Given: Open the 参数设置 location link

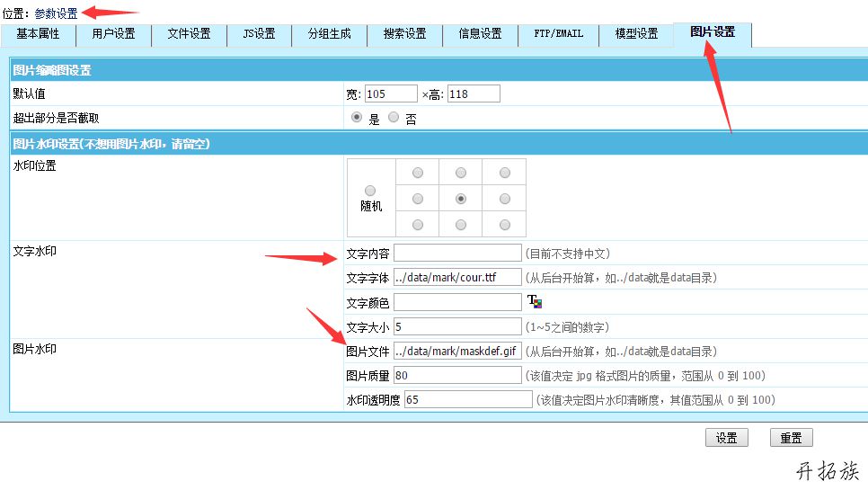Looking at the screenshot, I should 56,13.
